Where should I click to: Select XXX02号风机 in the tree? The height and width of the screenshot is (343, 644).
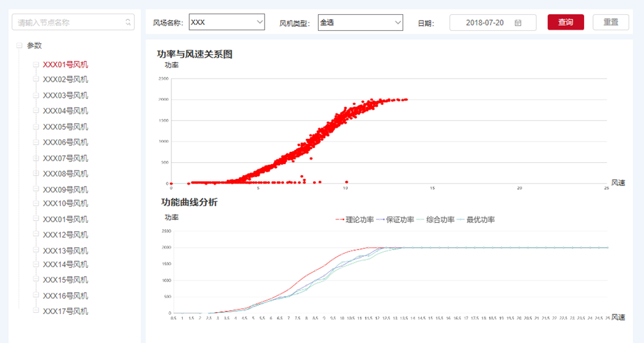click(x=65, y=80)
